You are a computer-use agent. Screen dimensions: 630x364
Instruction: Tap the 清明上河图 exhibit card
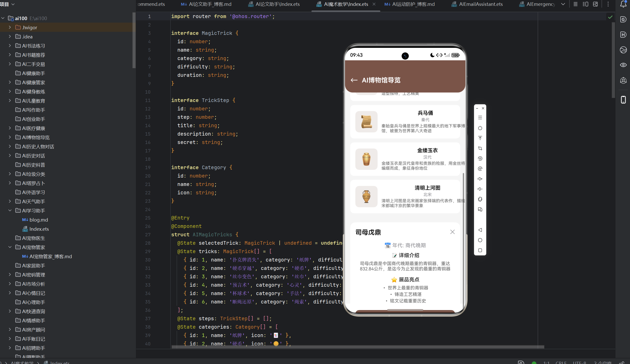tap(405, 196)
